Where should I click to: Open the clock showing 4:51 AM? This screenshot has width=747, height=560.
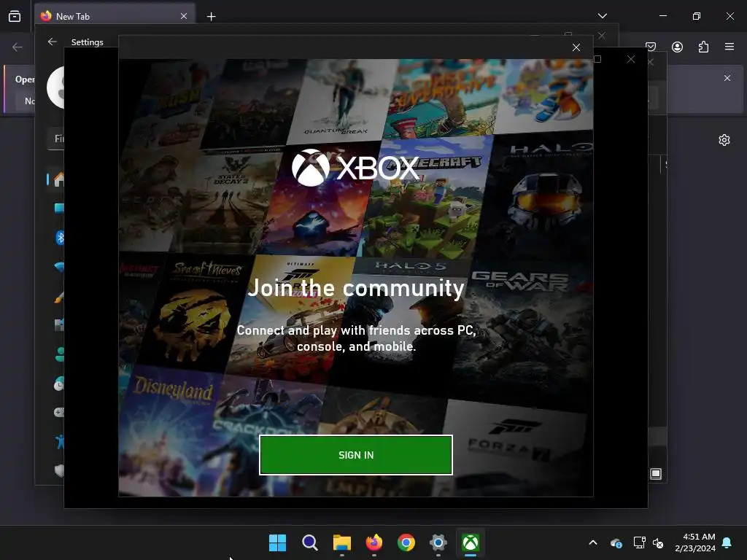(x=695, y=542)
